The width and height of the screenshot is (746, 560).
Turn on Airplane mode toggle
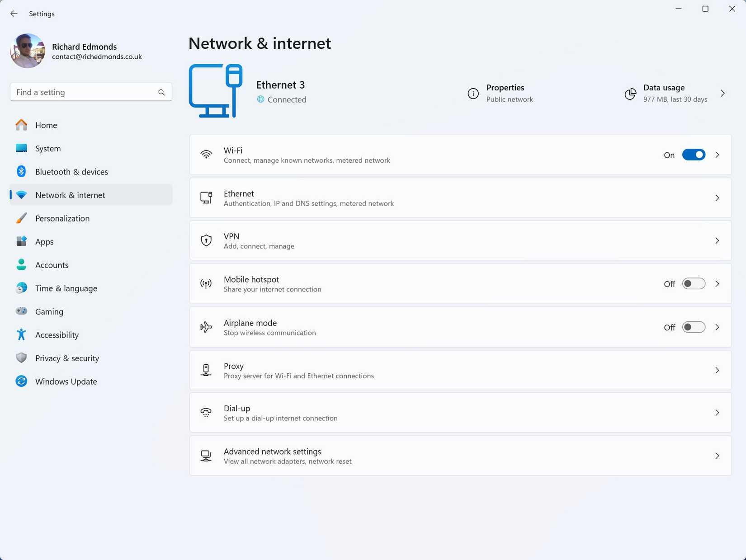(x=693, y=327)
